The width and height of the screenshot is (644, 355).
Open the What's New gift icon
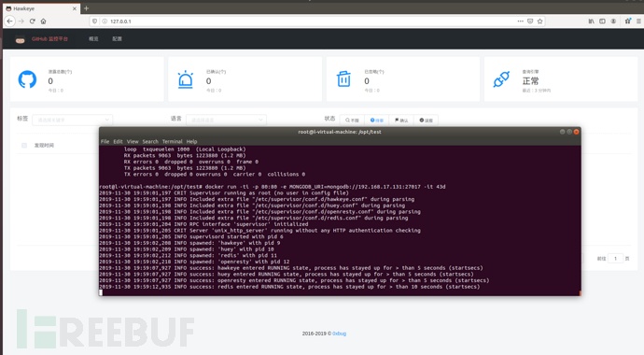point(628,21)
